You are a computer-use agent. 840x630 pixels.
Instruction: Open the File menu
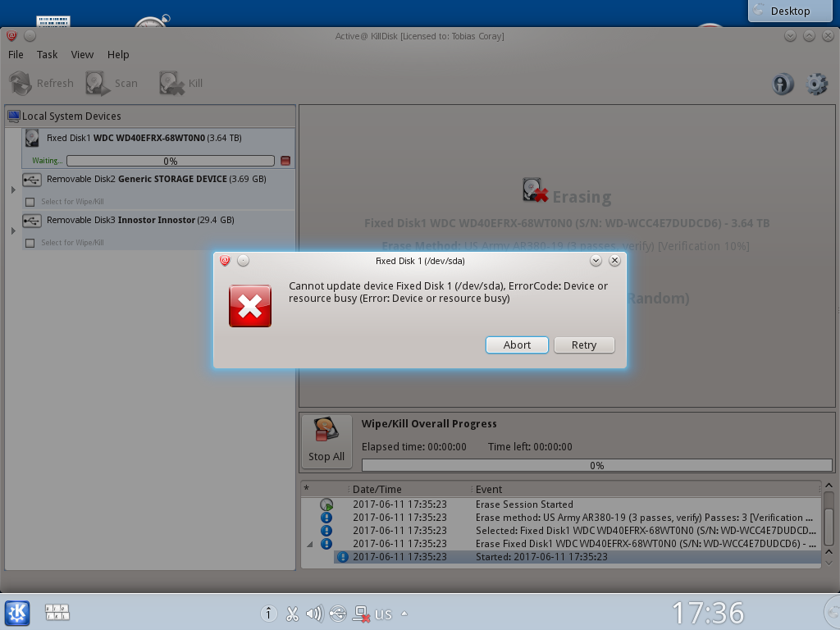pos(16,55)
